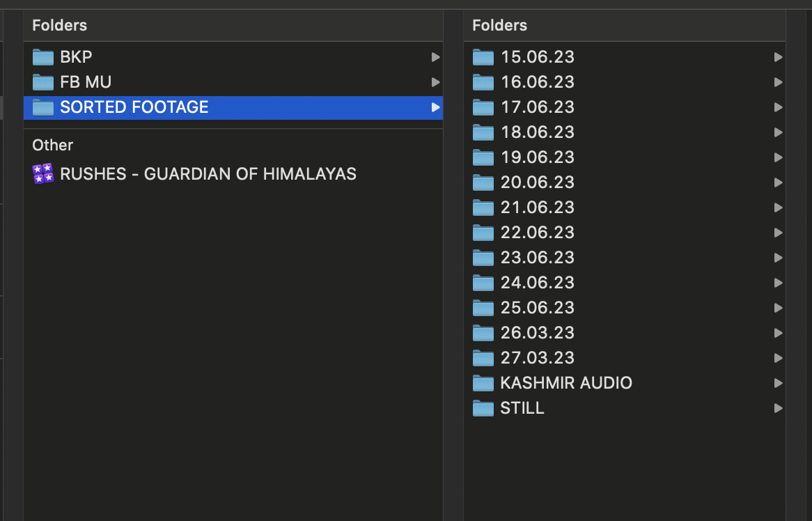Expand the FB MU folder arrow
The height and width of the screenshot is (521, 812).
(435, 82)
